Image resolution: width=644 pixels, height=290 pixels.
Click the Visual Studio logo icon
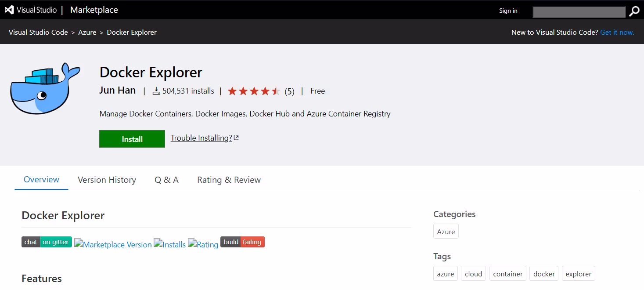pyautogui.click(x=9, y=10)
